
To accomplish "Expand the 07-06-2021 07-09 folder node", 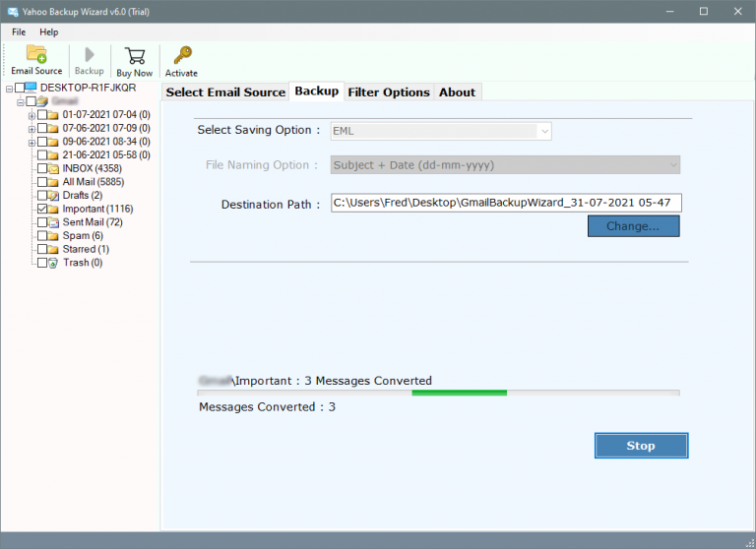I will coord(31,129).
